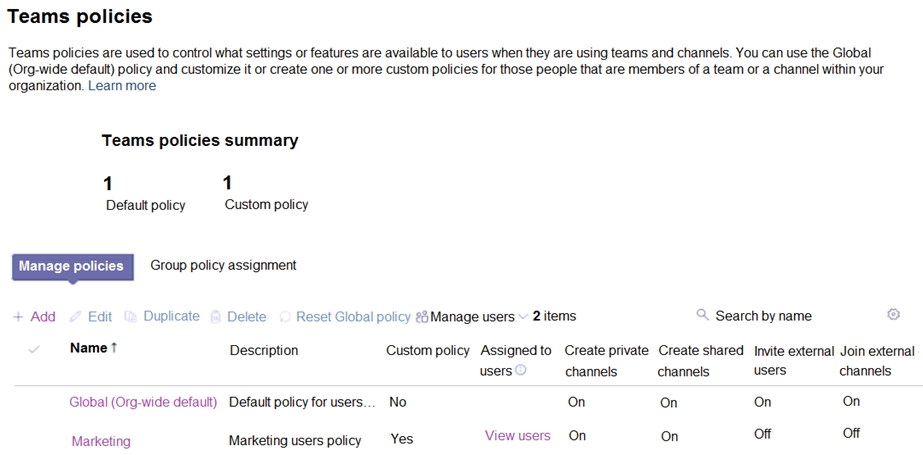Switch to Group policy assignment tab

[223, 265]
